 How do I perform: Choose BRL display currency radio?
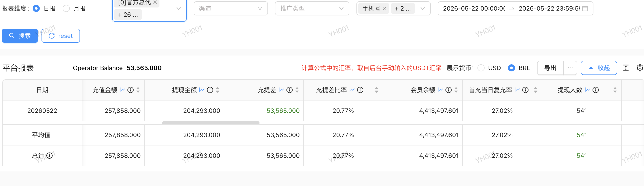511,68
